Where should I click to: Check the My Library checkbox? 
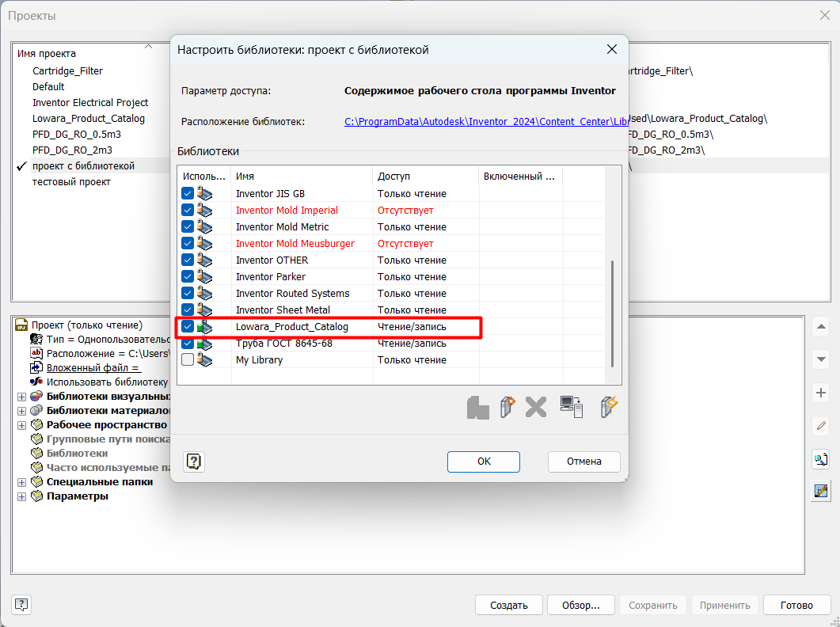click(x=188, y=359)
